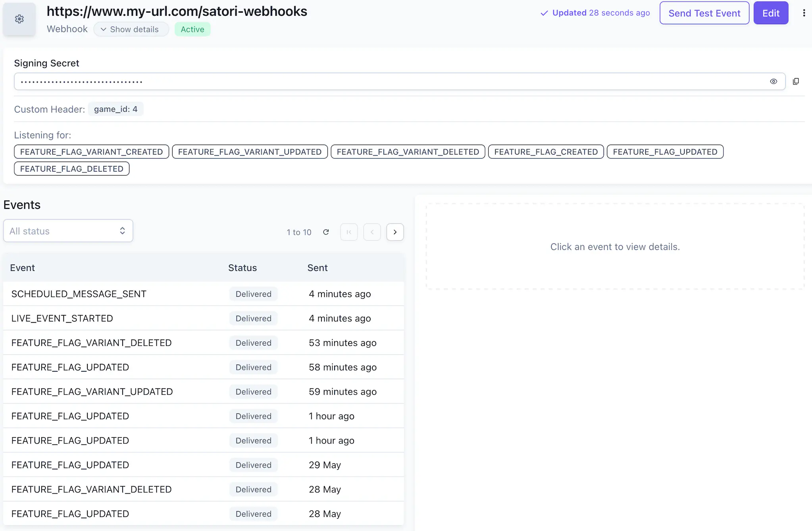Image resolution: width=812 pixels, height=531 pixels.
Task: Click the Sent column header
Action: [317, 268]
